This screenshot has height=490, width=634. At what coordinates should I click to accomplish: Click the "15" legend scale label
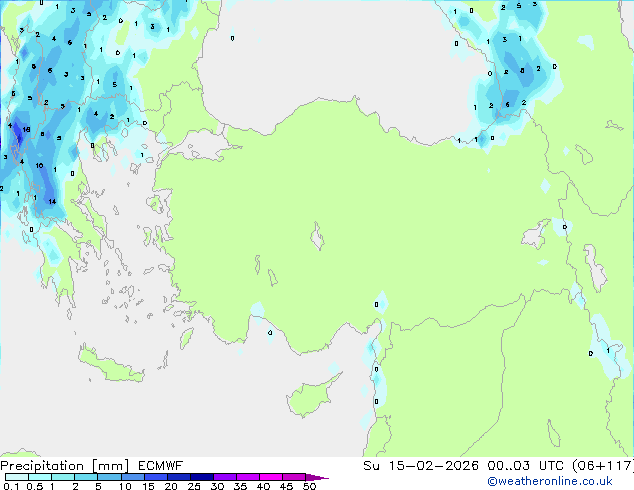point(148,486)
